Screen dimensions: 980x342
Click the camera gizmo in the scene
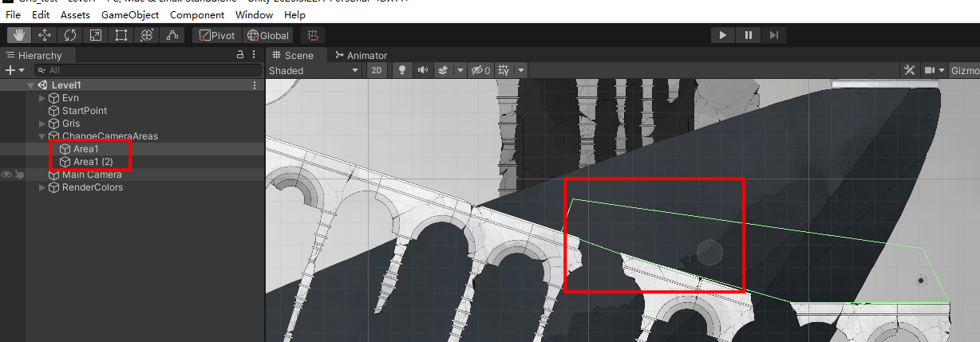click(921, 281)
